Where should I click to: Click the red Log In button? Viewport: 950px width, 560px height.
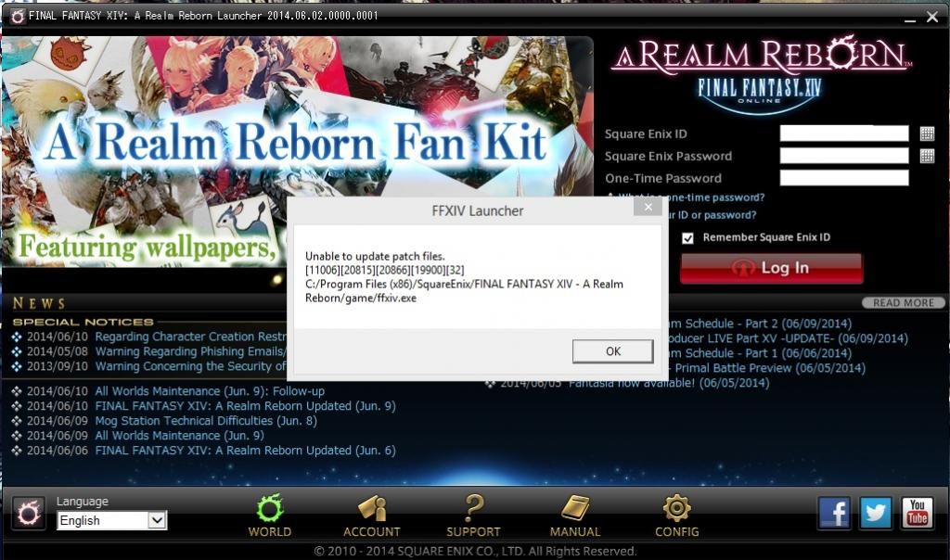(x=771, y=268)
